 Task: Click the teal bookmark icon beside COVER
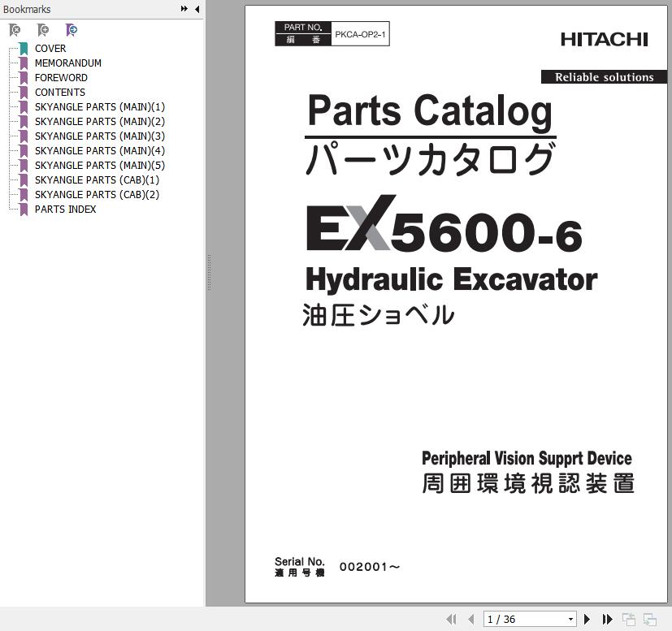tap(24, 49)
